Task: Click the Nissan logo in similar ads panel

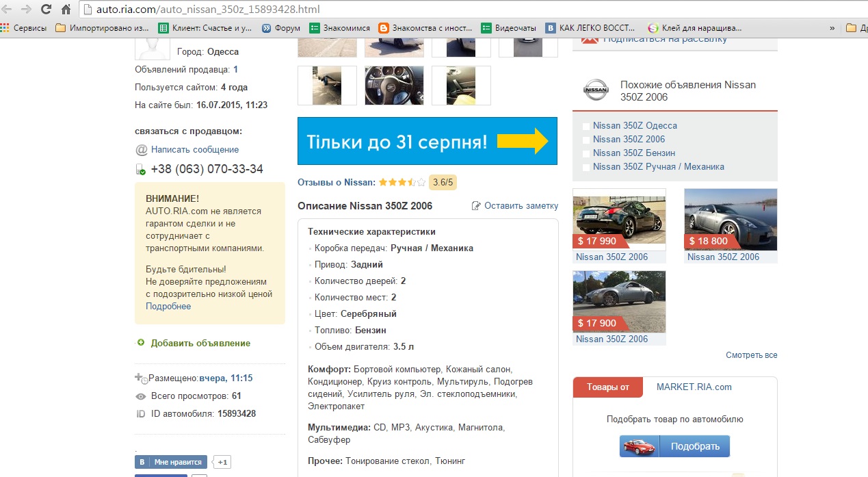Action: point(595,90)
